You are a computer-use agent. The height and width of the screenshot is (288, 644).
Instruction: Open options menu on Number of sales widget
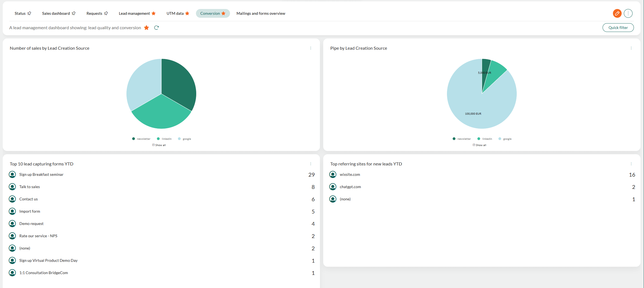pyautogui.click(x=311, y=48)
